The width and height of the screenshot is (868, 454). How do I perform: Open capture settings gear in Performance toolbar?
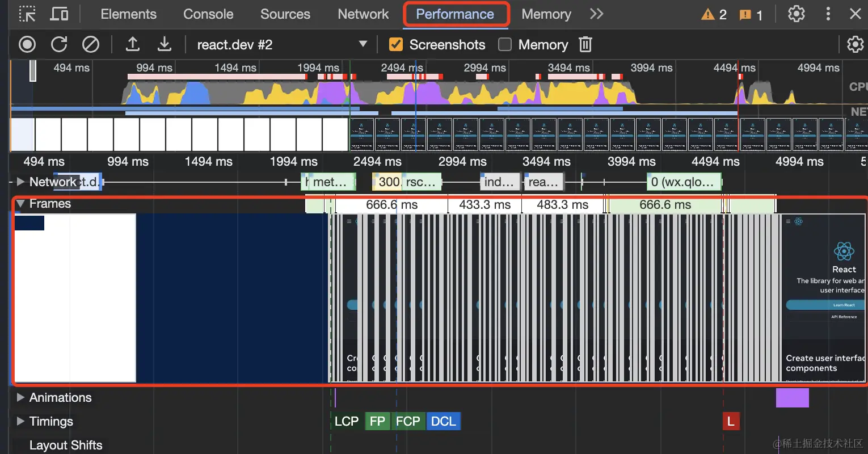[x=855, y=44]
